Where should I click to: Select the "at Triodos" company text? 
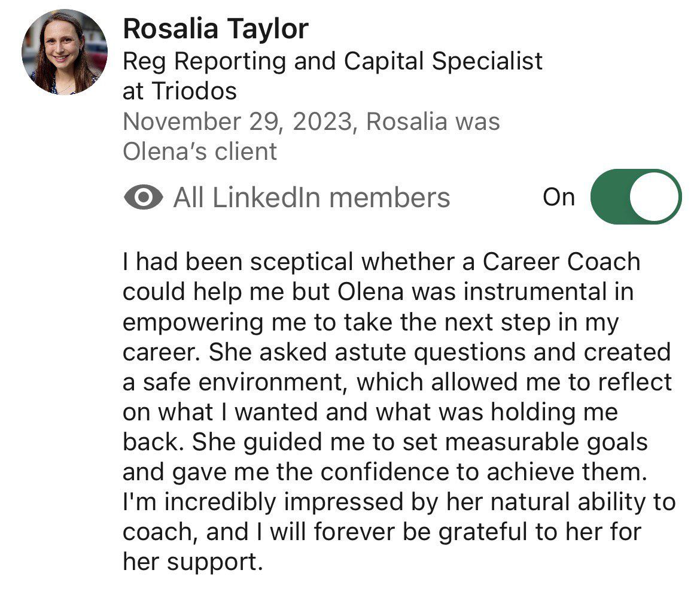point(179,92)
